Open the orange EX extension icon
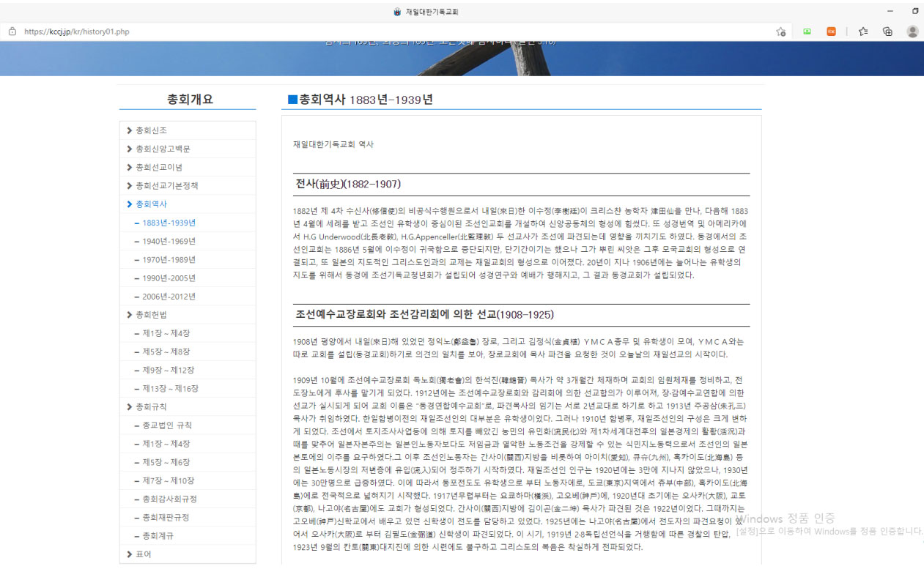The height and width of the screenshot is (569, 924). coord(831,31)
